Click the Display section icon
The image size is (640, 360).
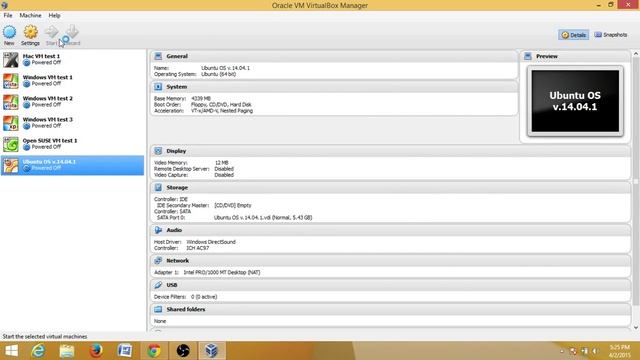tap(158, 151)
